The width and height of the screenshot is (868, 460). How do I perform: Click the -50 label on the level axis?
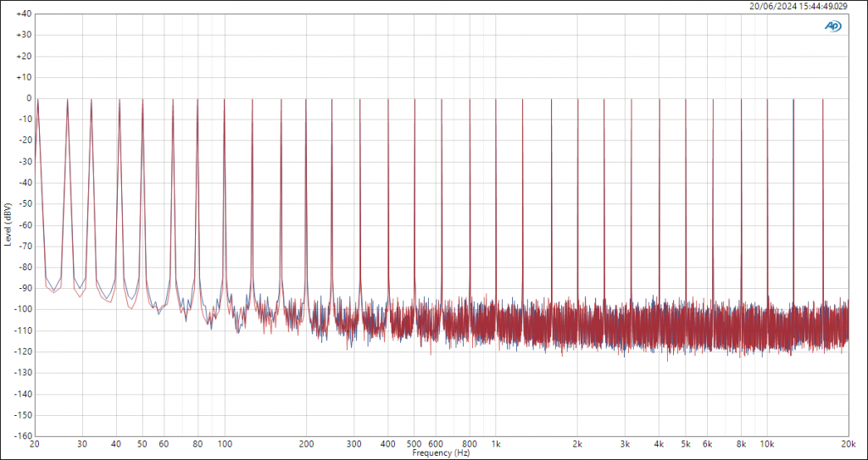click(x=24, y=204)
